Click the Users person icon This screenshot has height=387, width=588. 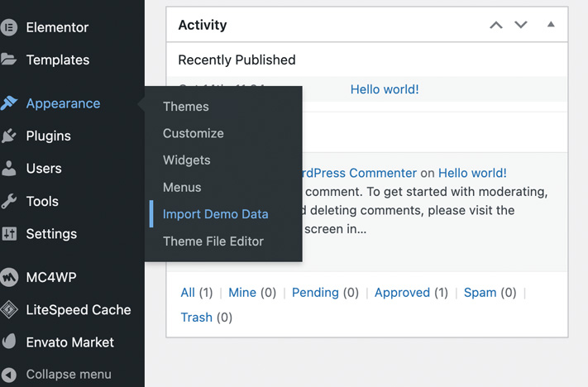[x=9, y=168]
